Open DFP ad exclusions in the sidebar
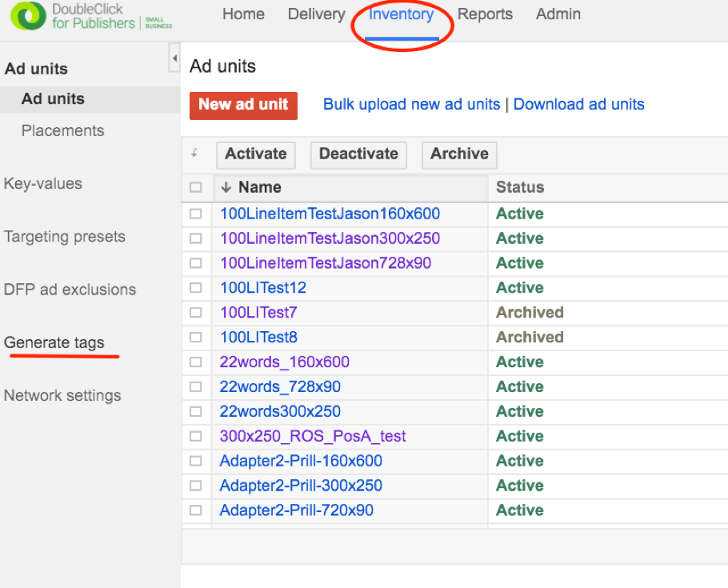The image size is (728, 588). [x=70, y=290]
